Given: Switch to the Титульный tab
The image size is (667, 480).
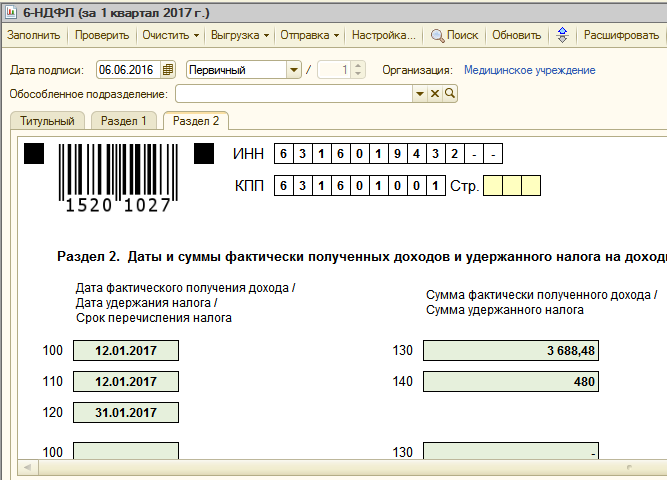Looking at the screenshot, I should (x=48, y=121).
